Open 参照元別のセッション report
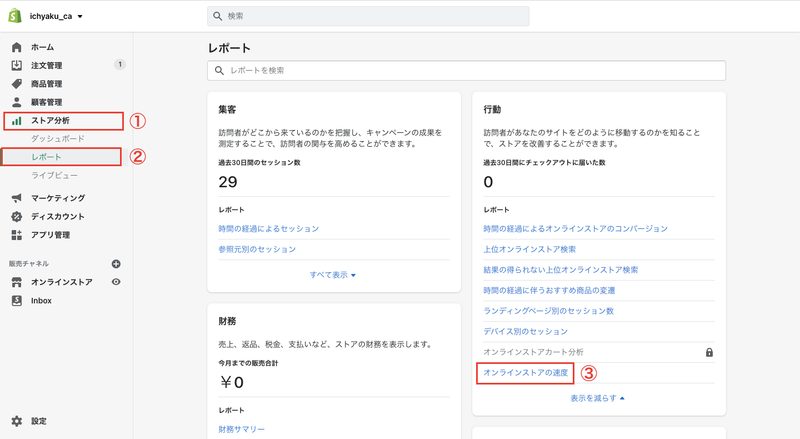The image size is (800, 439). pos(257,249)
